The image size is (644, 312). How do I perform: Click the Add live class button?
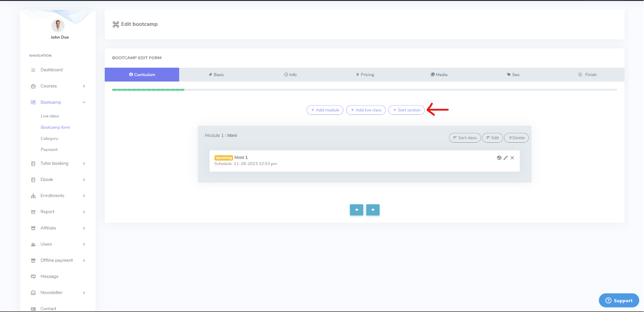tap(366, 110)
